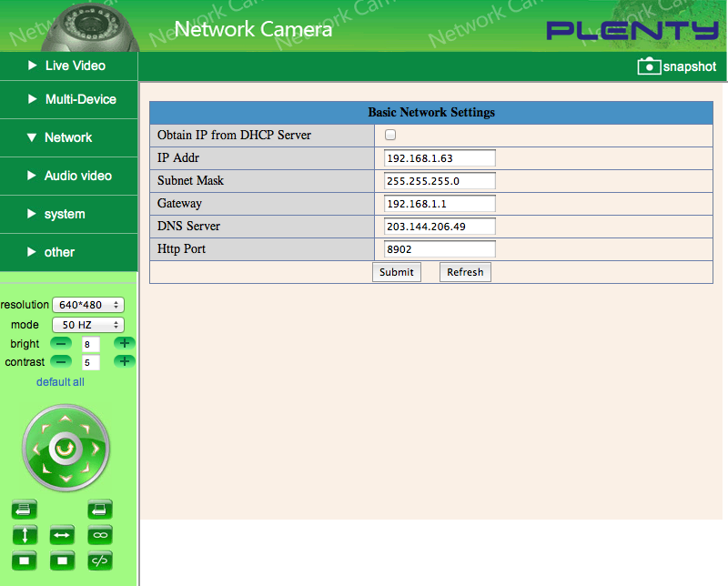Image resolution: width=728 pixels, height=586 pixels.
Task: Submit the network settings
Action: tap(397, 272)
